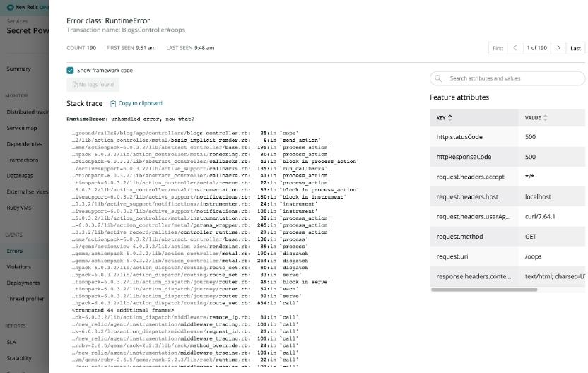Click the remote_ip.rb stack trace line
Viewport: 588px width, 373px height.
(185, 317)
